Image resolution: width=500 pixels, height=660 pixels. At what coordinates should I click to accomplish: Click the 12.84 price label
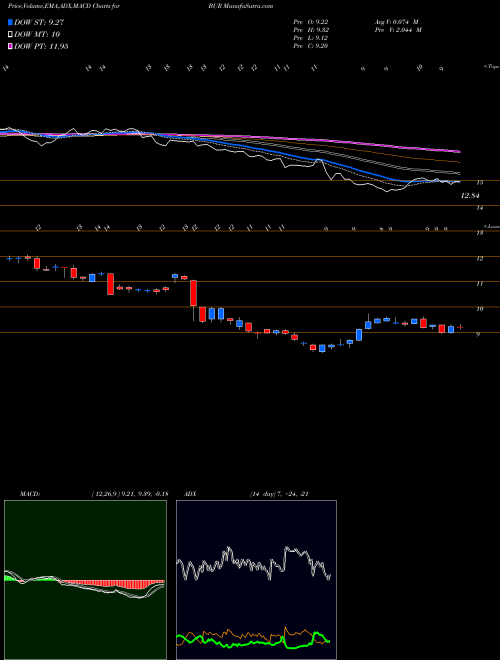(470, 196)
